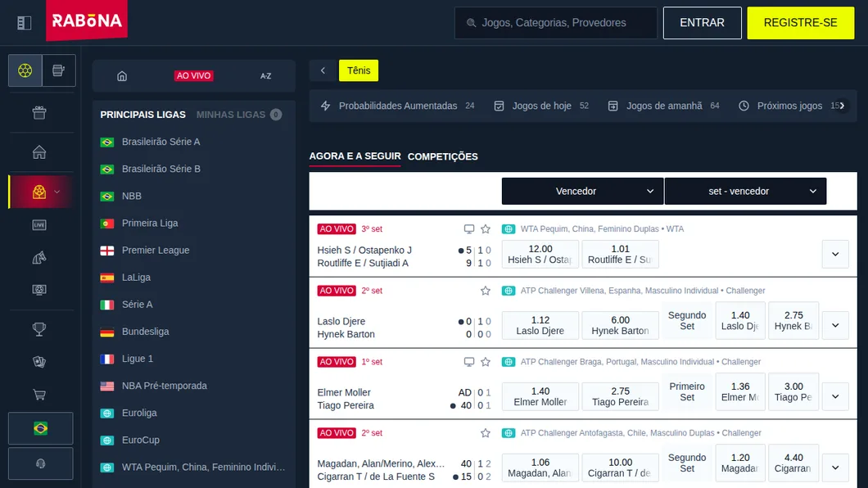
Task: Open the shopping cart icon
Action: point(39,395)
